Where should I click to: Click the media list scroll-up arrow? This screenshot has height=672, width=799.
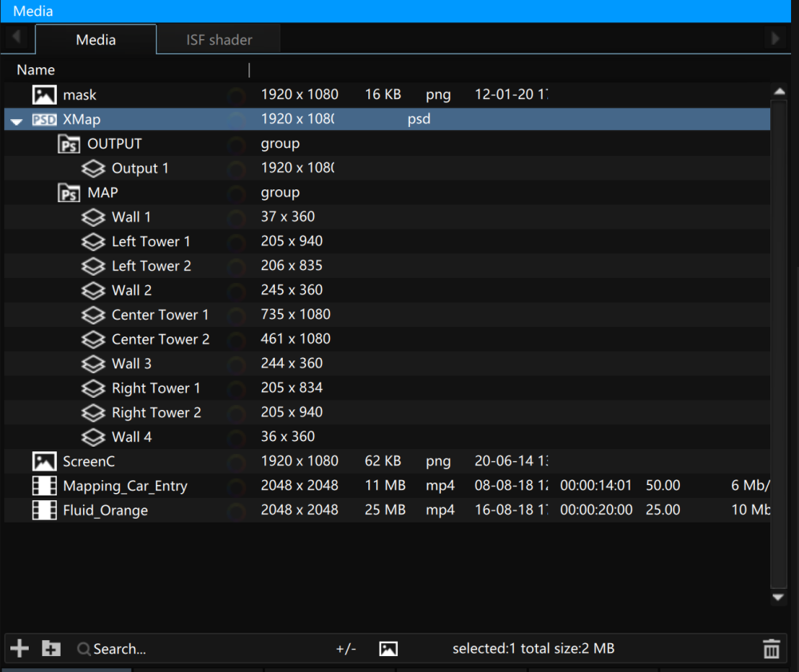[779, 92]
